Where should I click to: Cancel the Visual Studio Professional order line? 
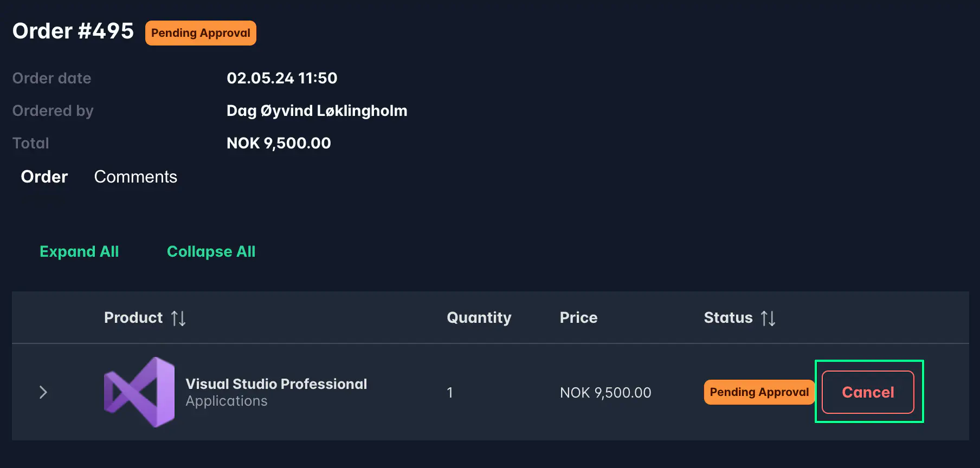pos(868,392)
